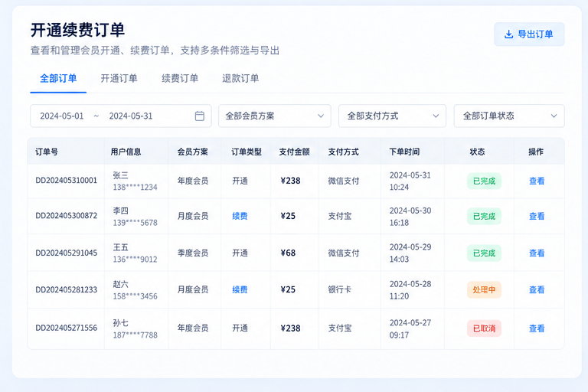Click 季度会员 plan cell
588x392 pixels.
point(193,253)
